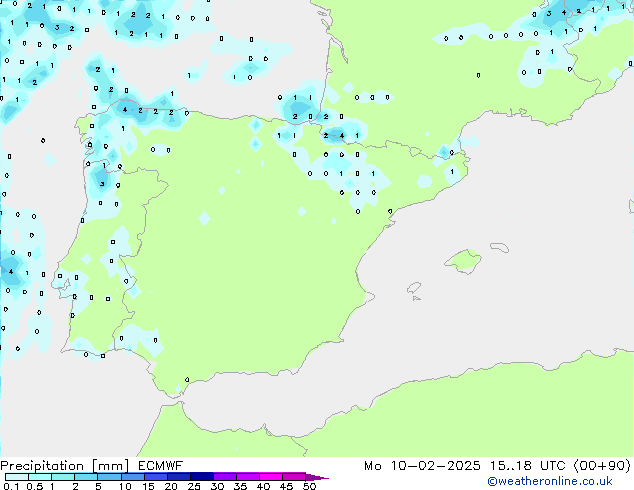The image size is (634, 490).
Task: Click the 1–2 mm legend color swatch
Action: tap(63, 477)
